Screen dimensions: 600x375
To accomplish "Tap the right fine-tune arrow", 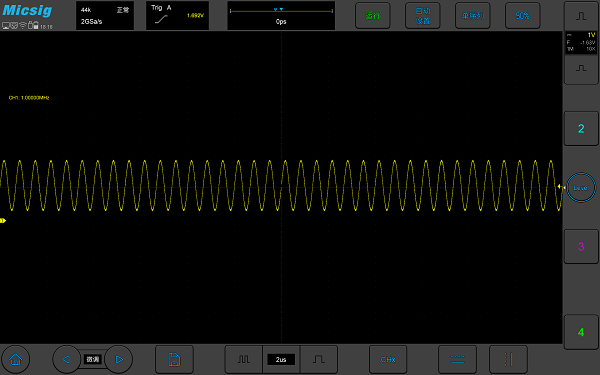I will tap(119, 359).
